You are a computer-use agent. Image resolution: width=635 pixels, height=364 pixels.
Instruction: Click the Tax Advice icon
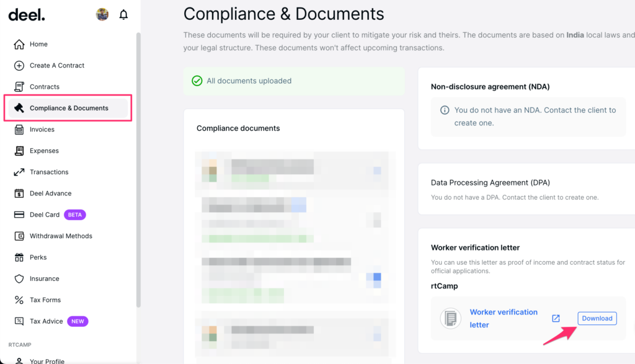(19, 321)
